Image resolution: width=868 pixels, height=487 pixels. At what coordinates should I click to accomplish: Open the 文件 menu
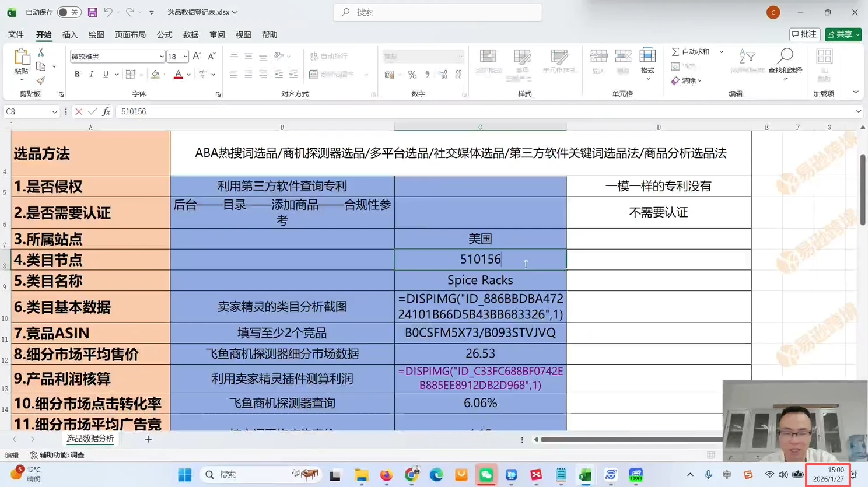click(16, 34)
